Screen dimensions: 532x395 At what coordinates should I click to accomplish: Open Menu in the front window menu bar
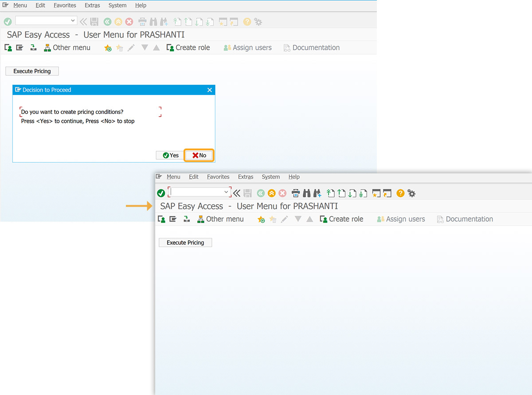(173, 177)
